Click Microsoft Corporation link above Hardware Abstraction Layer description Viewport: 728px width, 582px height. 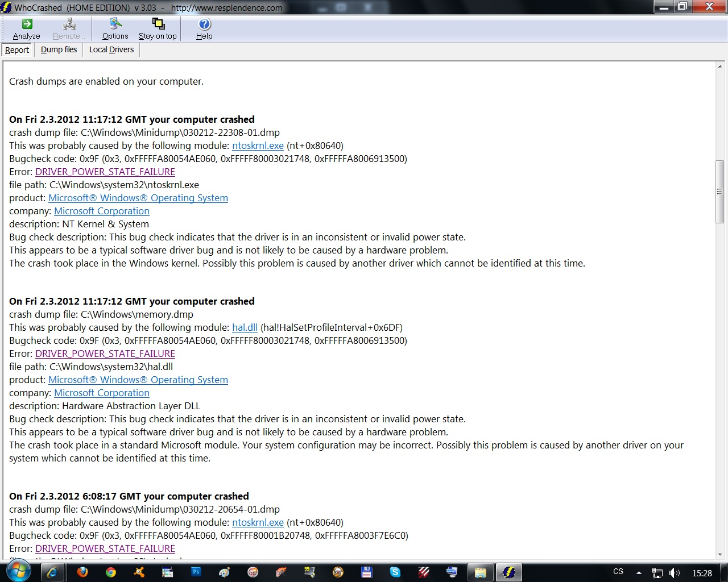coord(102,393)
